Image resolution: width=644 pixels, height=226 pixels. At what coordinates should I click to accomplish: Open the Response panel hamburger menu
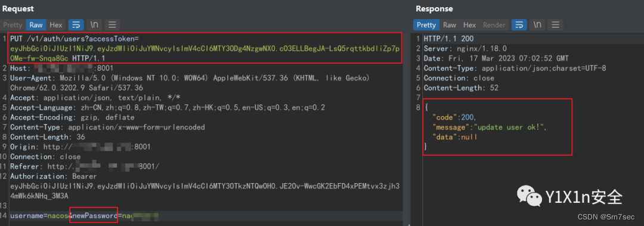[x=555, y=25]
